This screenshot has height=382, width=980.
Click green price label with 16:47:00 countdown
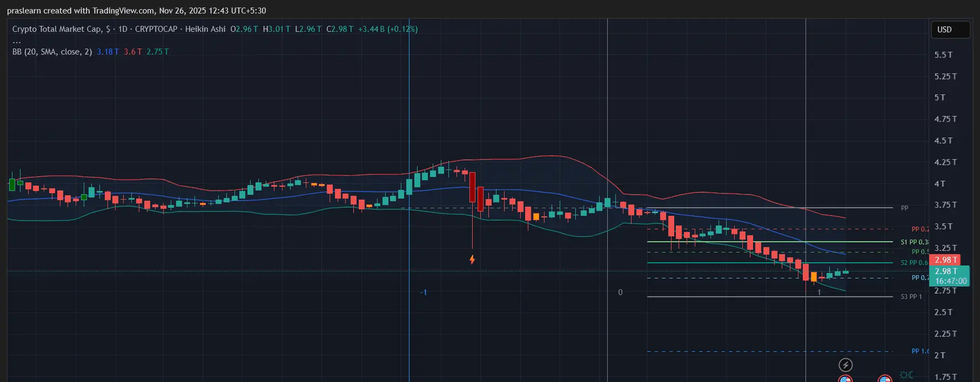point(950,276)
